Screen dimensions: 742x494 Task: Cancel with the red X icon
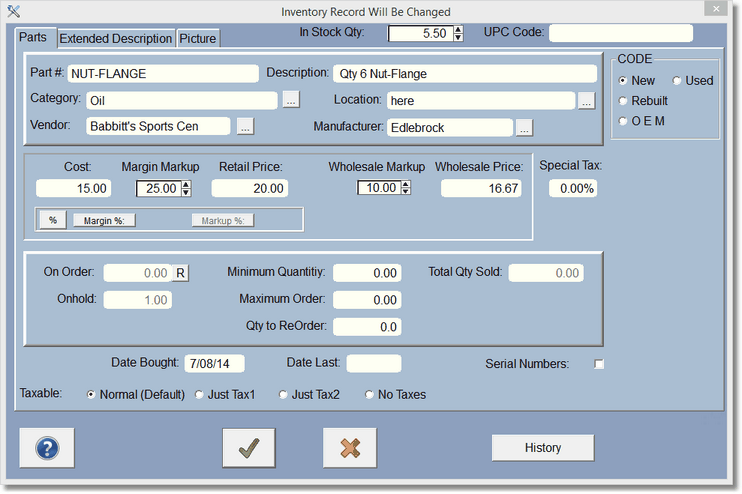tap(349, 448)
